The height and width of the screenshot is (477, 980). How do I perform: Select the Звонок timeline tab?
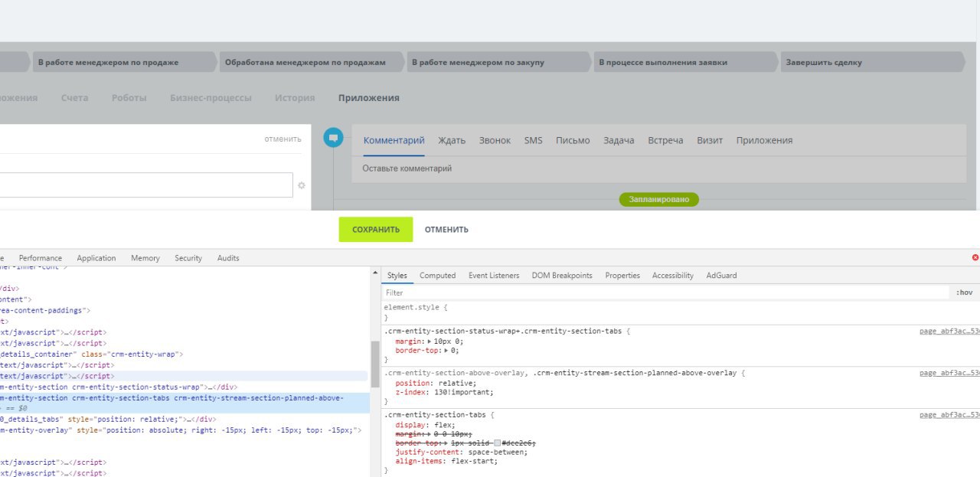point(495,141)
